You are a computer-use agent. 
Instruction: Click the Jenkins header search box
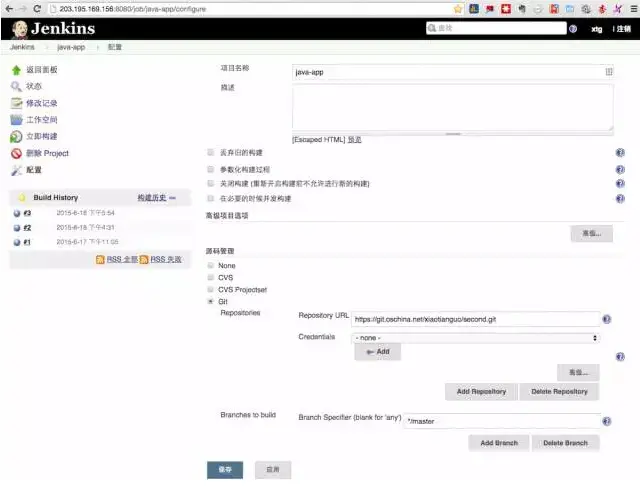(496, 28)
